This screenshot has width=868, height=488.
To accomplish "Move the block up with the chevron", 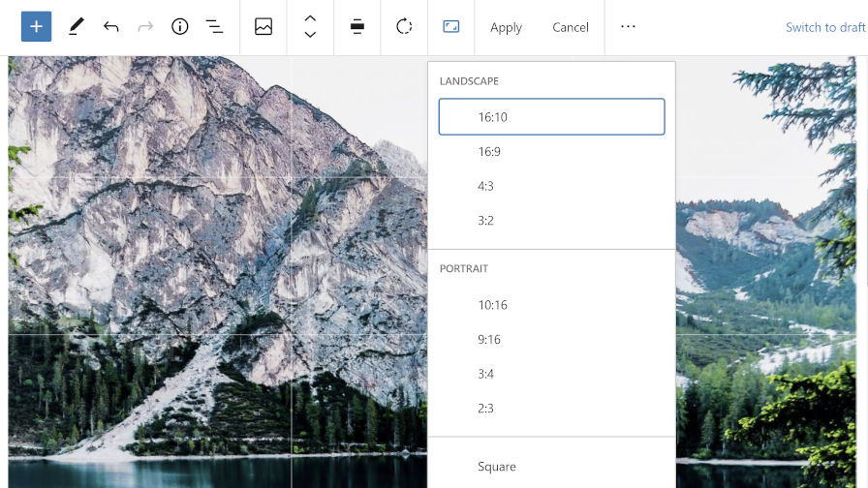I will click(x=310, y=18).
